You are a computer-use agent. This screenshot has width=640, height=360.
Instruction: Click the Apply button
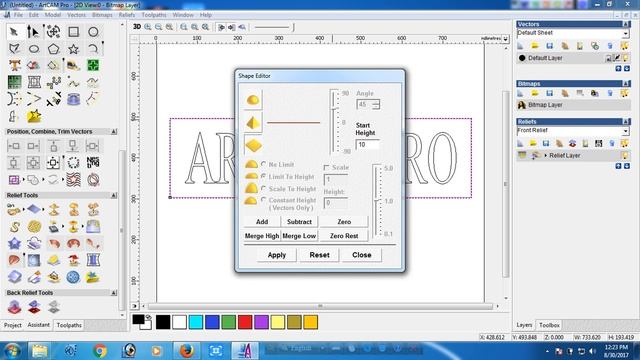pos(277,255)
